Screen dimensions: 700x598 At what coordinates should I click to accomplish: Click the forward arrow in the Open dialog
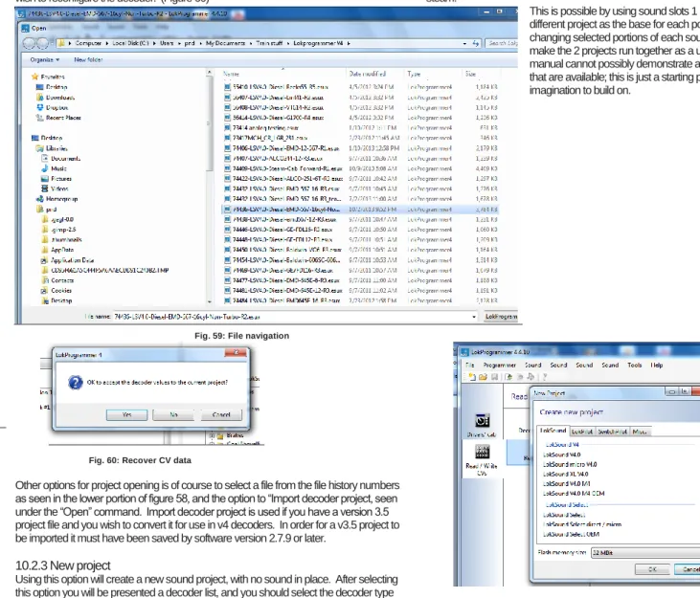click(42, 43)
